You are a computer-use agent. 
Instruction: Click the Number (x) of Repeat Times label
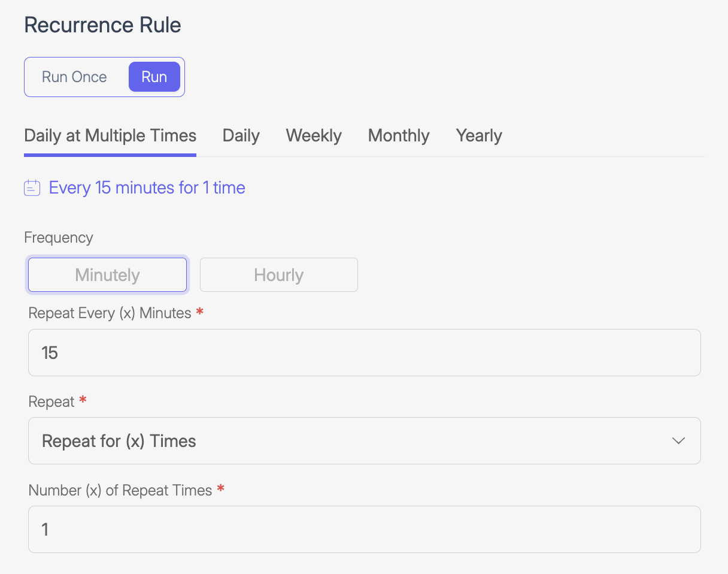point(120,490)
